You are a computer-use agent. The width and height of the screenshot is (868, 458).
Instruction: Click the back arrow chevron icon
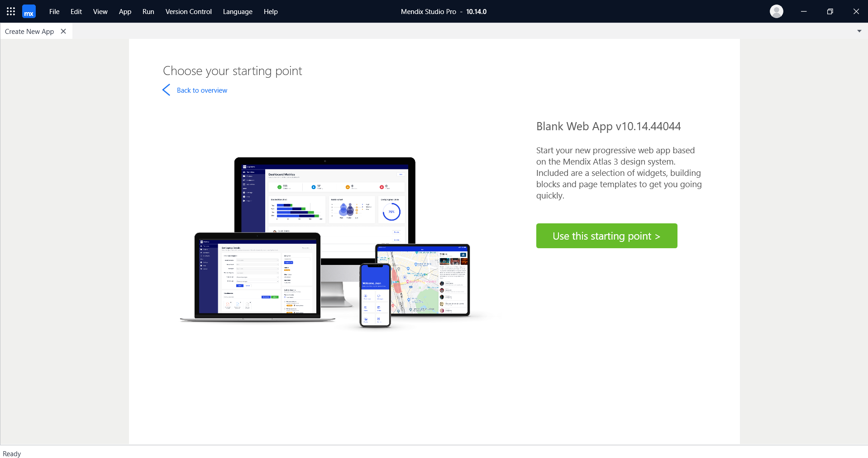[166, 90]
